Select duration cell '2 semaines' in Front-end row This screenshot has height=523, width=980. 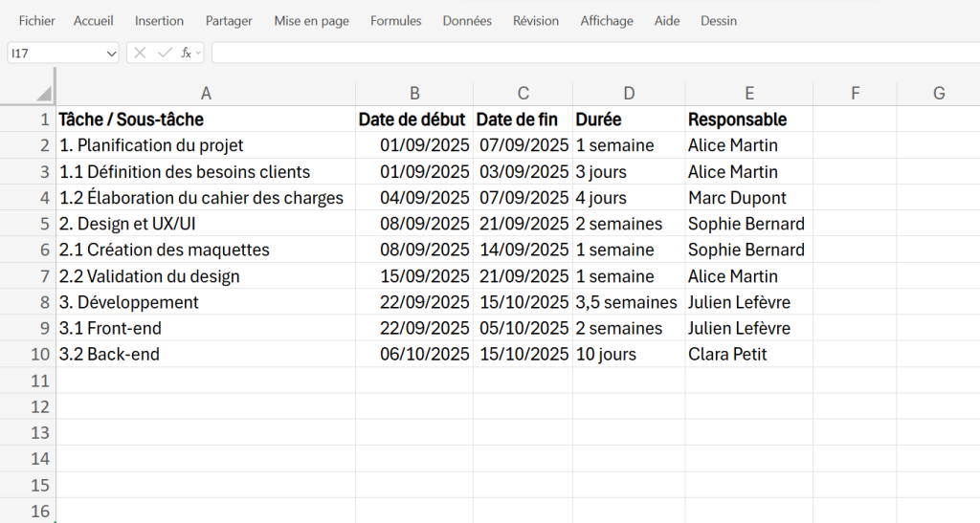pyautogui.click(x=629, y=328)
